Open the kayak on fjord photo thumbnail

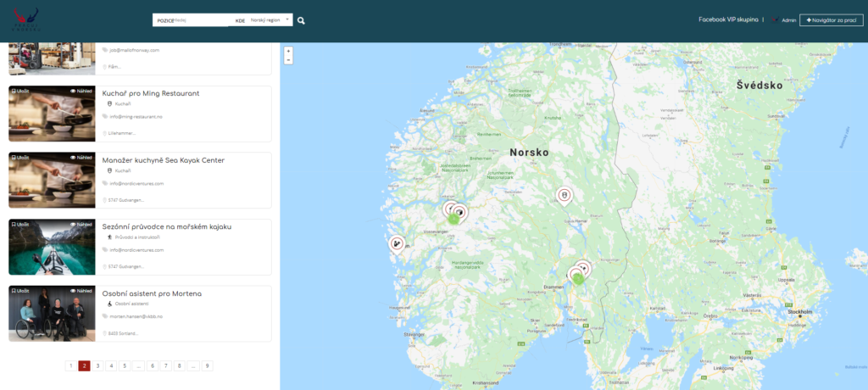[x=52, y=247]
